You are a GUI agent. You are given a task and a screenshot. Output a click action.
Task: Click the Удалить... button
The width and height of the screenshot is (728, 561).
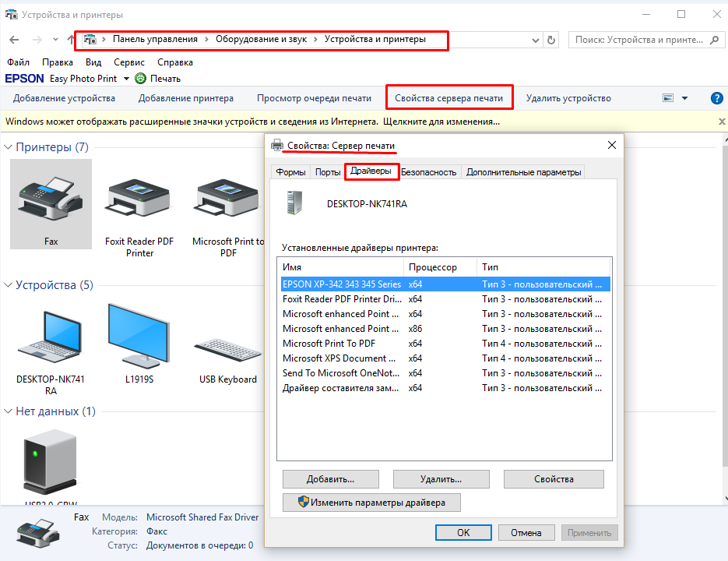441,479
